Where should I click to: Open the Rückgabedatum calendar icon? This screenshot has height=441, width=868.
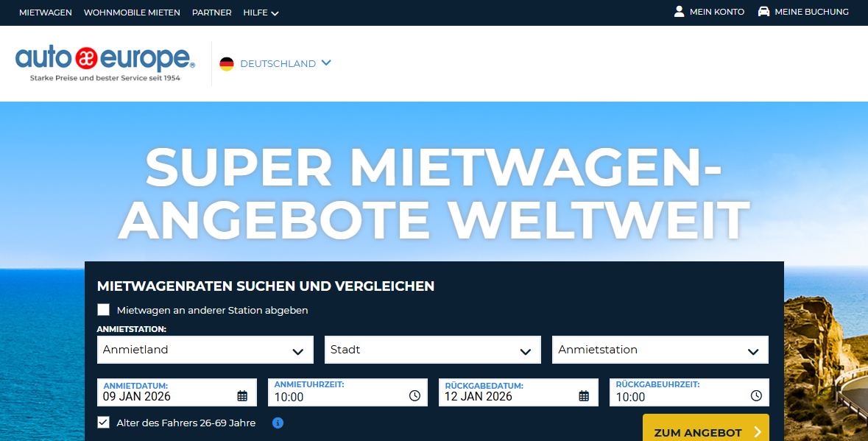pyautogui.click(x=584, y=396)
